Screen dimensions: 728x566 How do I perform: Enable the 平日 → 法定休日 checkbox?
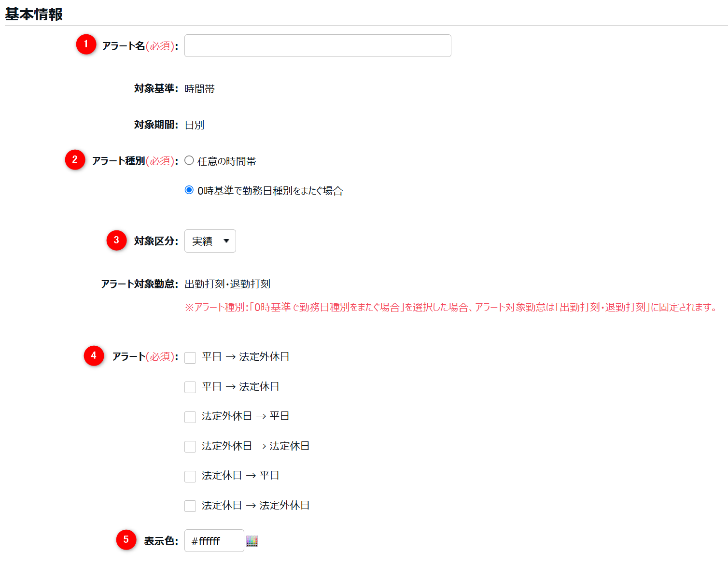coord(190,387)
